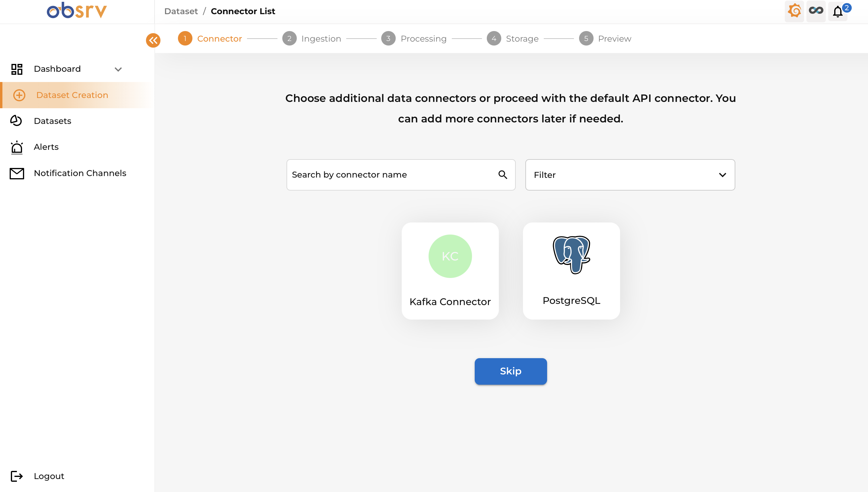Viewport: 868px width, 492px height.
Task: Select Dataset Creation in sidebar
Action: [72, 95]
